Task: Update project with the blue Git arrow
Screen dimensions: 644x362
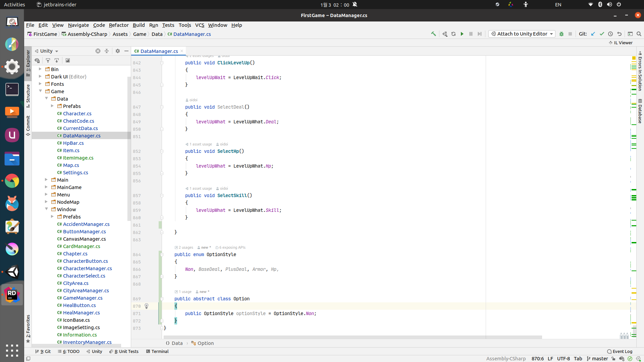Action: point(593,34)
